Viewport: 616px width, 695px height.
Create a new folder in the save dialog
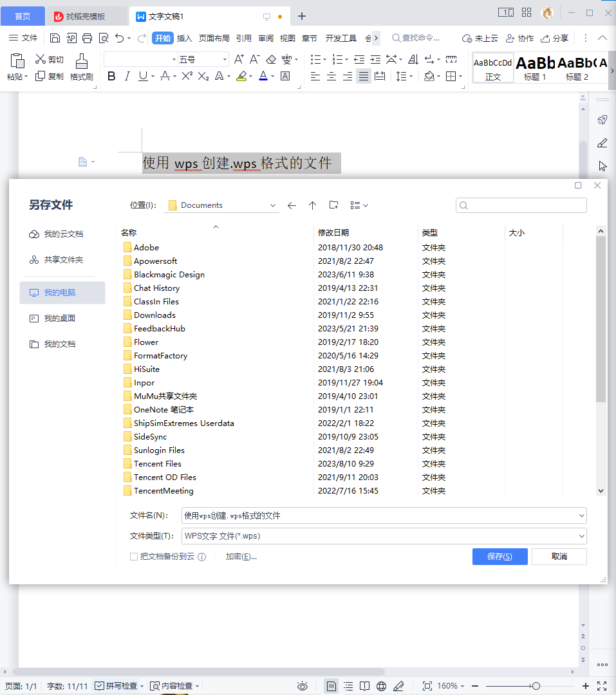(x=333, y=205)
